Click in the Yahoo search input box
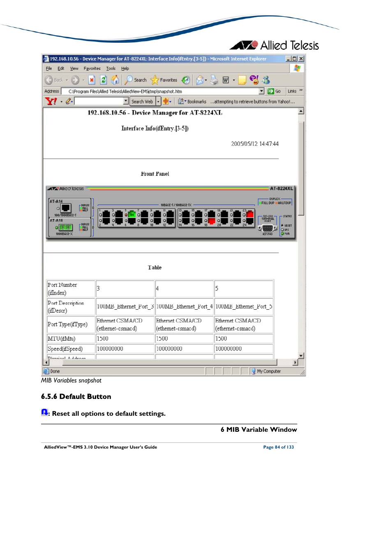The image size is (392, 555). [99, 101]
